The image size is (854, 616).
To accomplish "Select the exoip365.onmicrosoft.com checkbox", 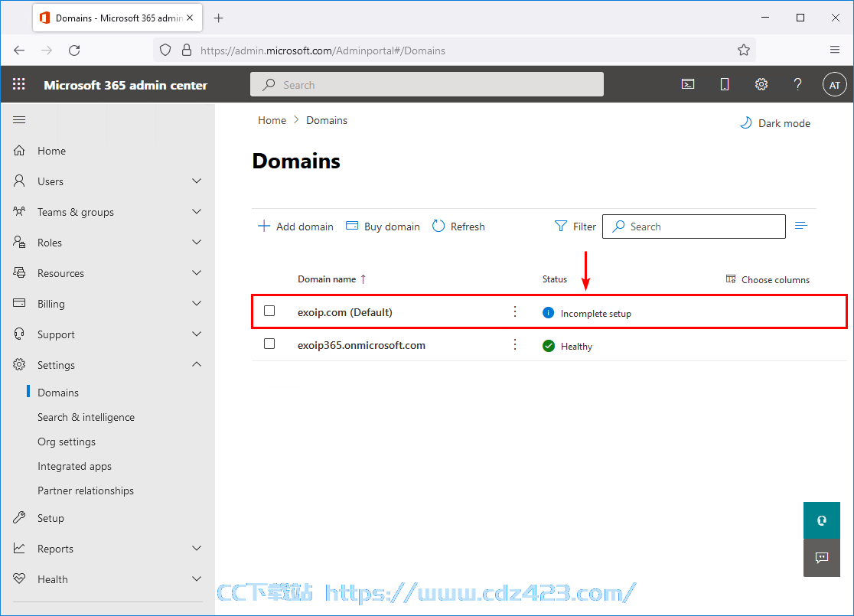I will point(269,344).
